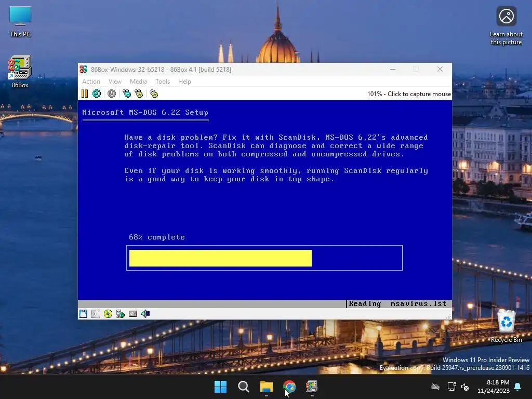
Task: Pause the emulation with the Pause icon
Action: coord(85,94)
